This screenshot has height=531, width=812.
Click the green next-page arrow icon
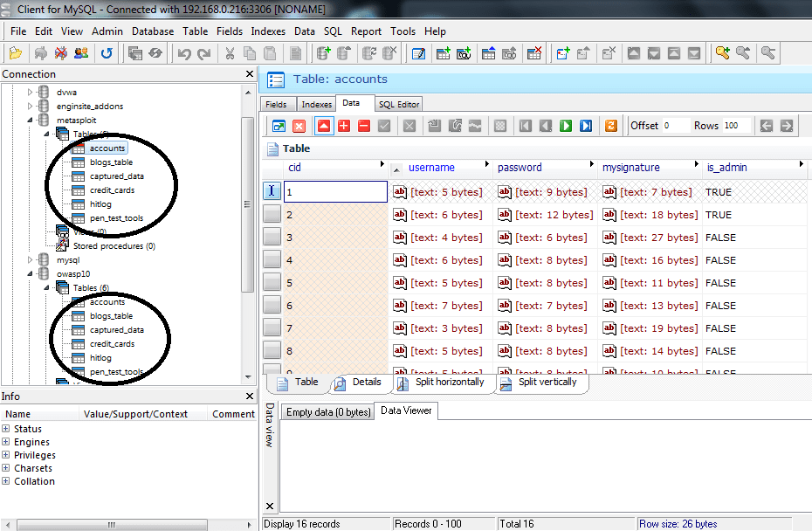pyautogui.click(x=566, y=126)
